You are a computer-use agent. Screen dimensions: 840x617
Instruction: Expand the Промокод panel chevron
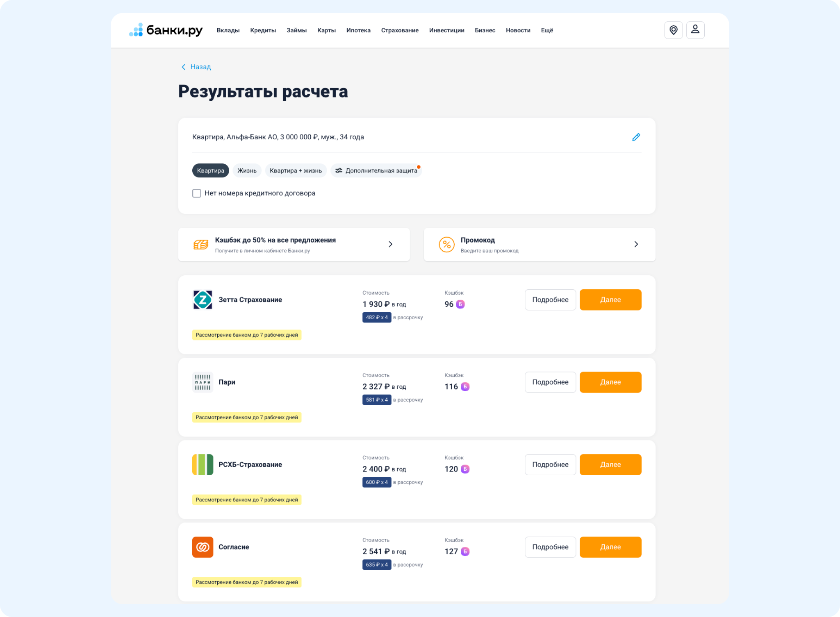tap(636, 244)
